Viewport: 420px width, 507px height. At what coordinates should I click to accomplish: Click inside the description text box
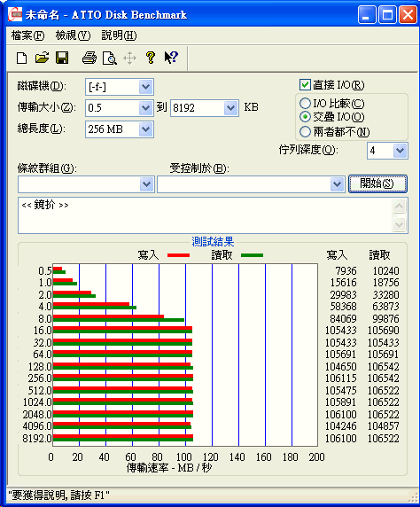(x=205, y=215)
